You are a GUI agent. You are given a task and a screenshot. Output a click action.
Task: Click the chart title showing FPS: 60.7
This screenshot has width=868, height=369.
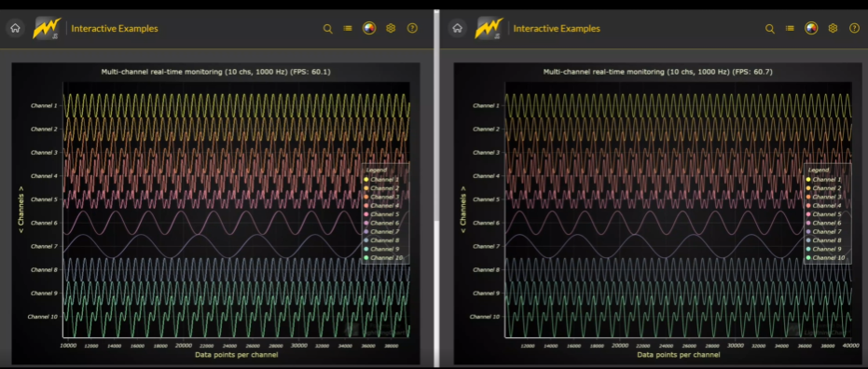[657, 72]
